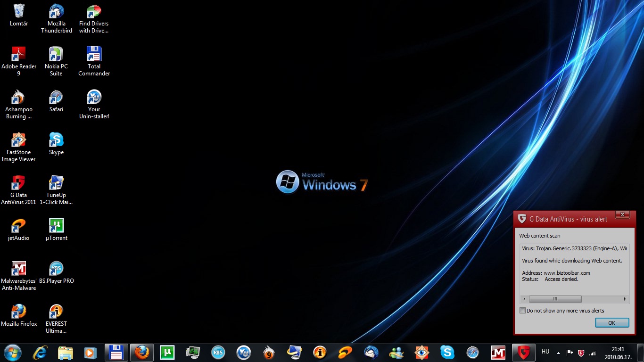The width and height of the screenshot is (644, 362).
Task: Launch Nokia PC Suite desktop shortcut
Action: pos(57,61)
